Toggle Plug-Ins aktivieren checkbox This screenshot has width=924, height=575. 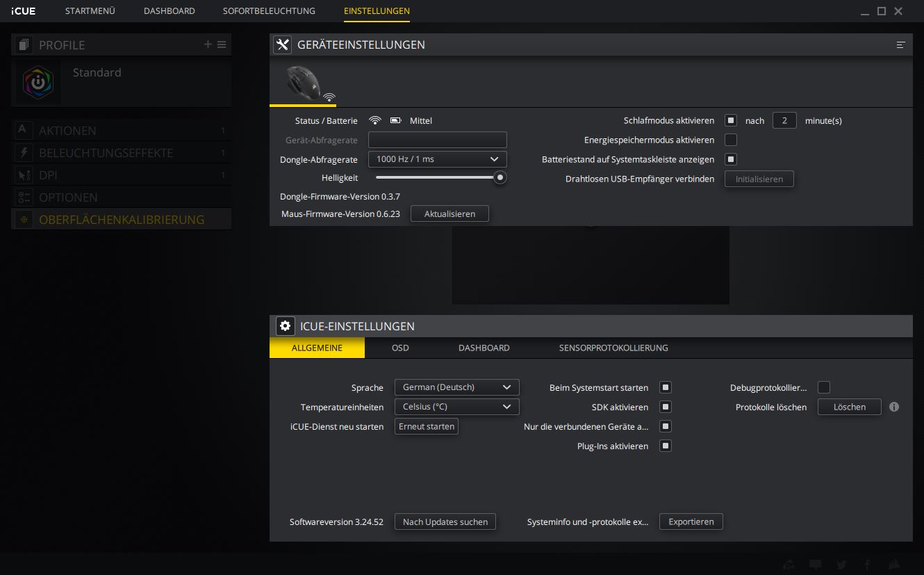666,446
